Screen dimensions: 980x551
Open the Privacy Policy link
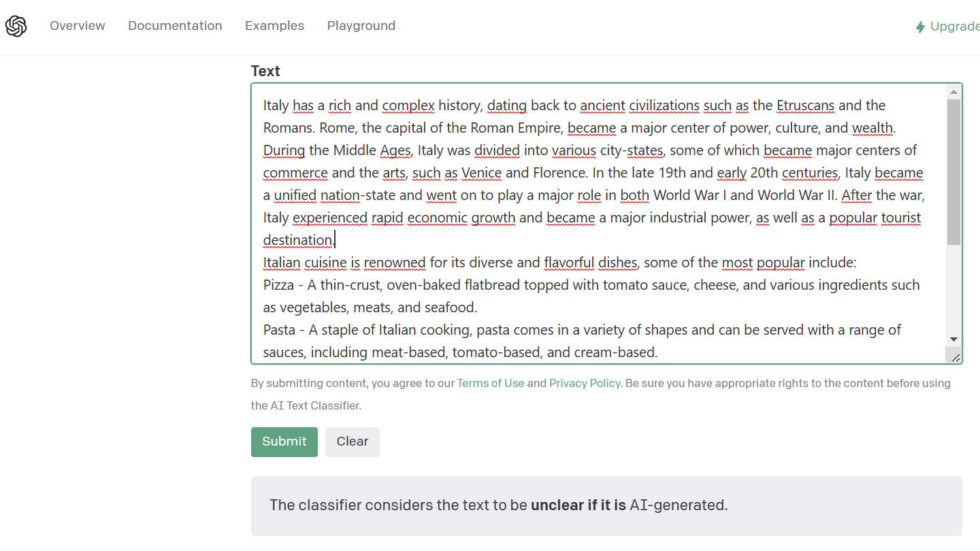tap(585, 383)
